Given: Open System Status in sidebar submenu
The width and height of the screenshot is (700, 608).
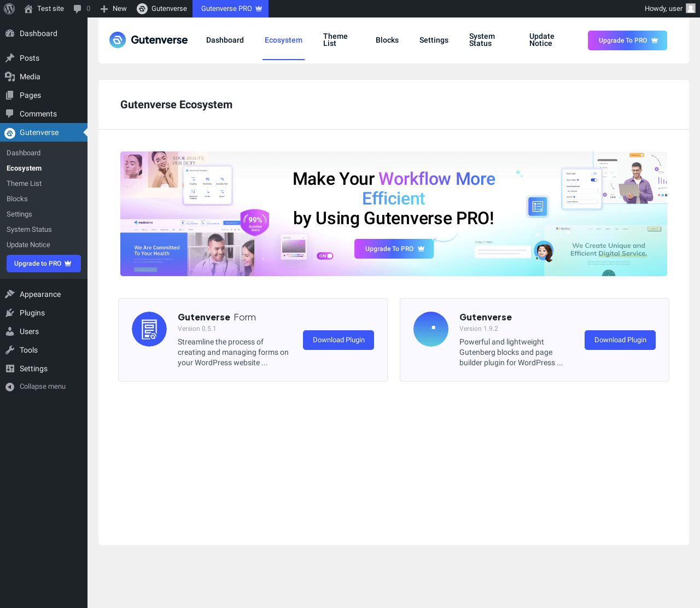Looking at the screenshot, I should coord(29,230).
